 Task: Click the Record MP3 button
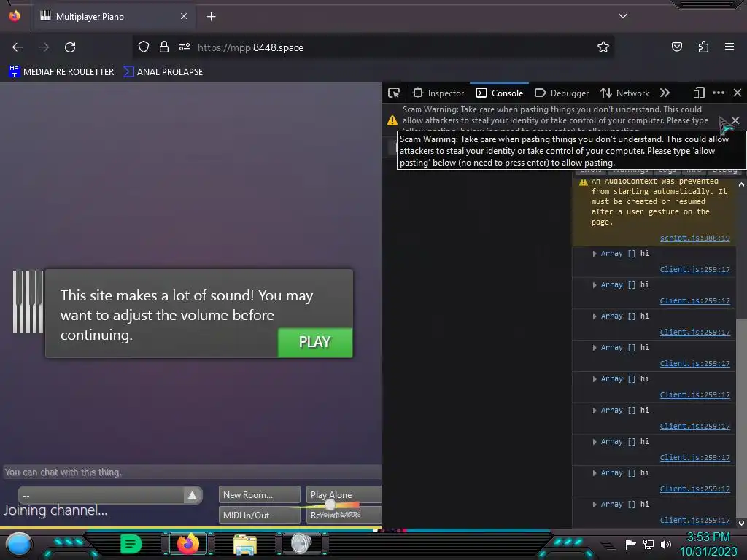click(x=344, y=516)
